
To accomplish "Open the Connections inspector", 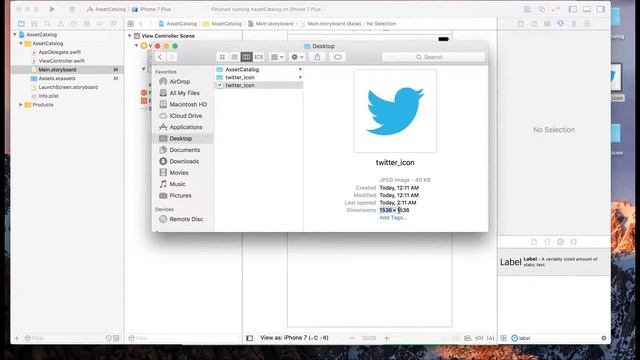I will click(587, 24).
